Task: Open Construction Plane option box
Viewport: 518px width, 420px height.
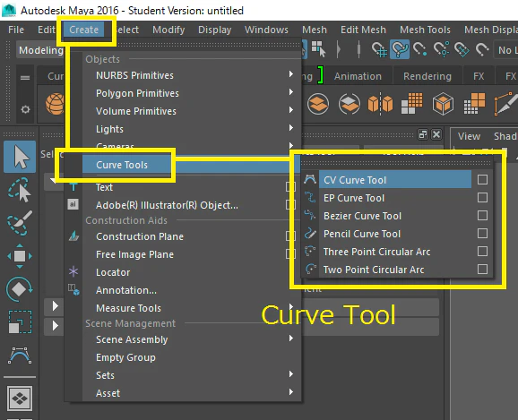Action: pos(290,236)
